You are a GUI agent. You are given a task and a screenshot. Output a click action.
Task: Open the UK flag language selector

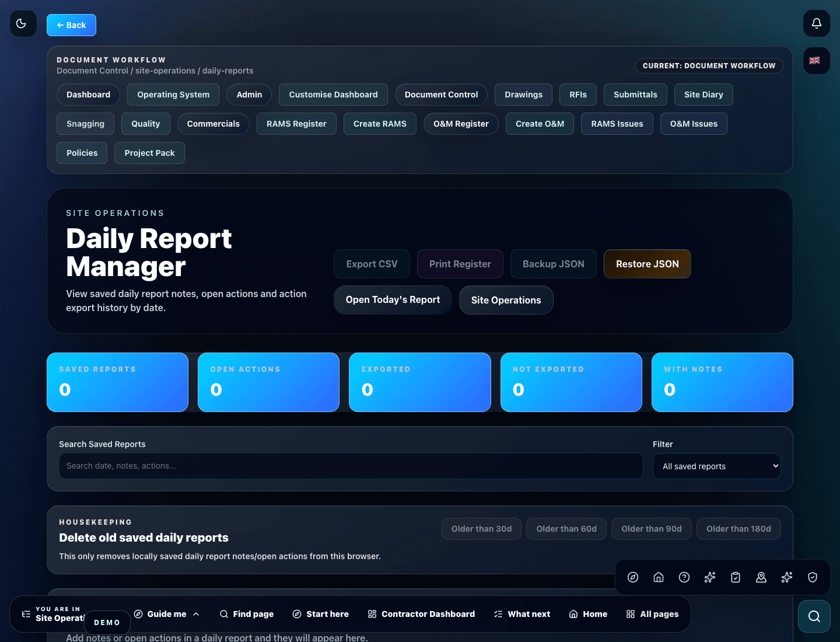pos(817,61)
